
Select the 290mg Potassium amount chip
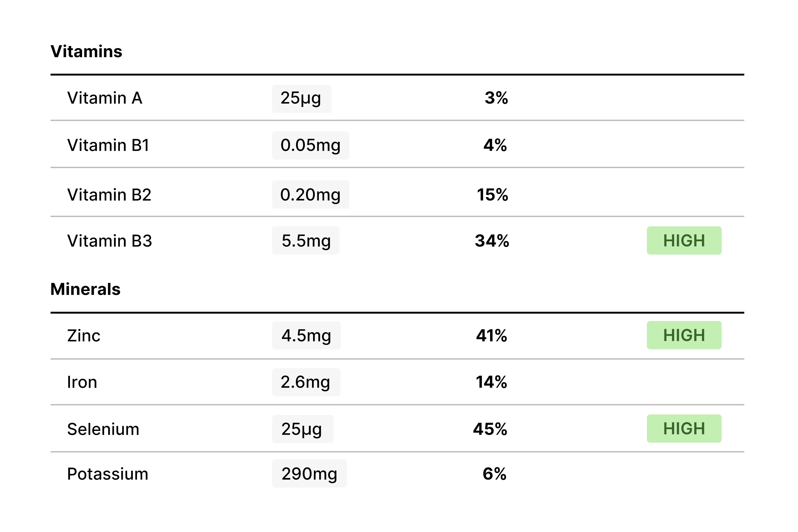pyautogui.click(x=309, y=474)
